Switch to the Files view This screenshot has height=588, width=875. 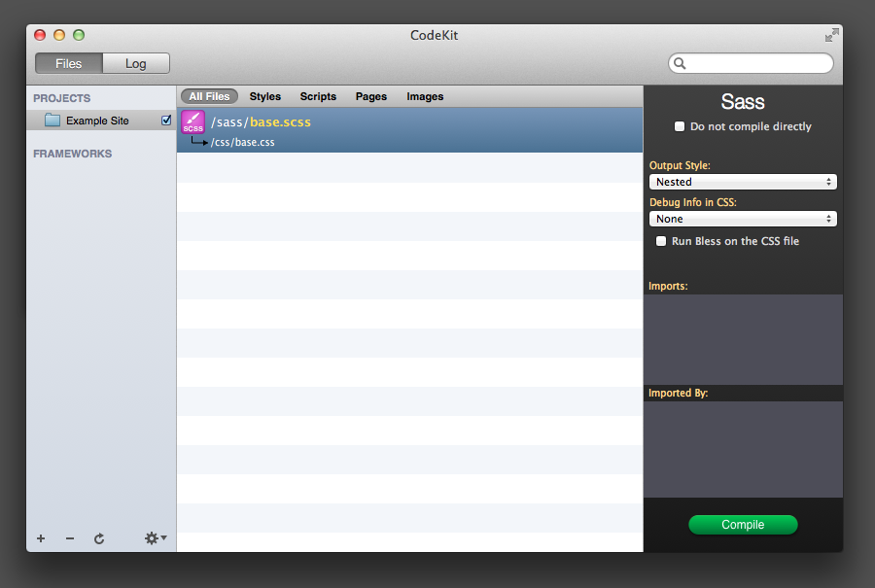pos(69,63)
